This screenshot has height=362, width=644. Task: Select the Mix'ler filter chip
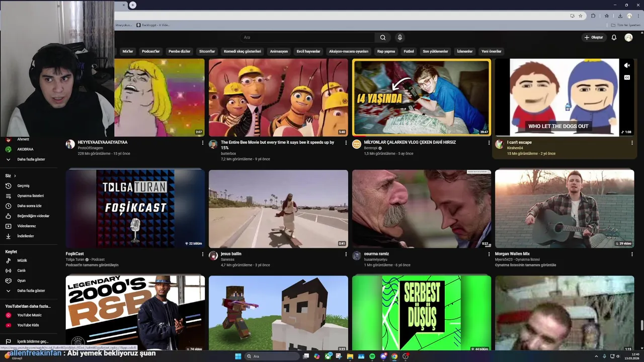(128, 51)
